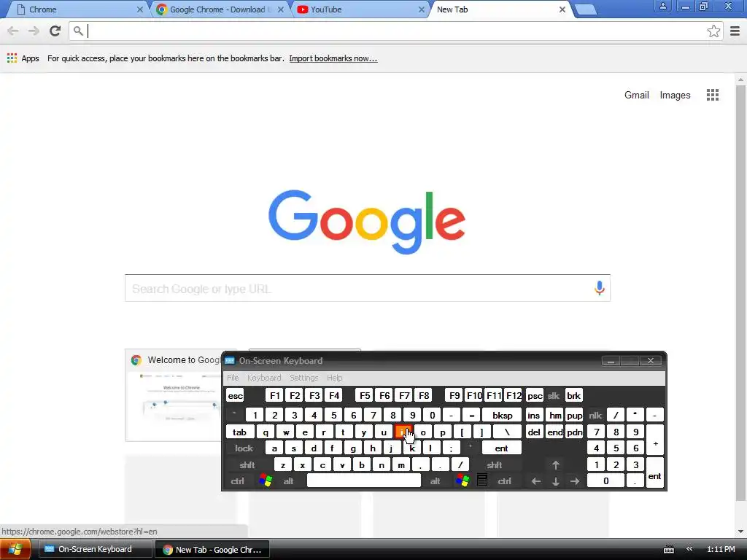747x560 pixels.
Task: Click the tab key on keyboard
Action: tap(239, 432)
